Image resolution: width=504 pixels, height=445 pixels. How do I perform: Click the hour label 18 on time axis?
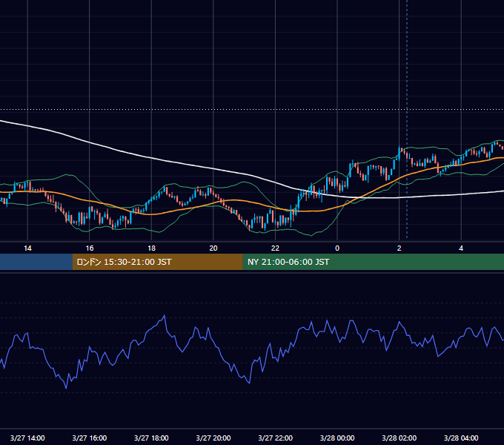(x=151, y=248)
